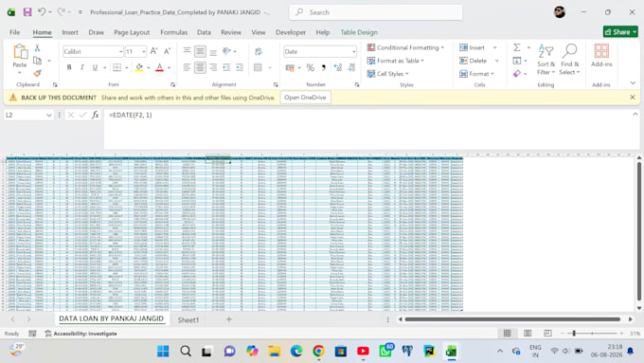This screenshot has height=363, width=644.
Task: Switch to the Table Design tab
Action: click(x=359, y=32)
